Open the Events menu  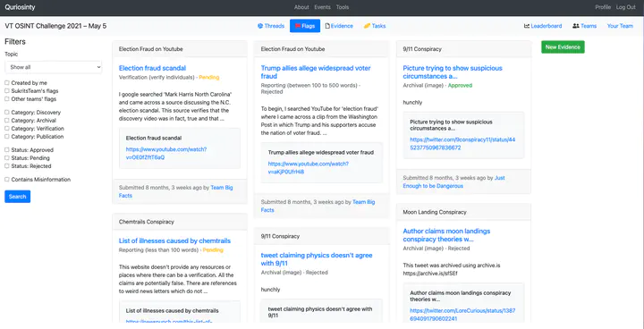click(x=322, y=7)
